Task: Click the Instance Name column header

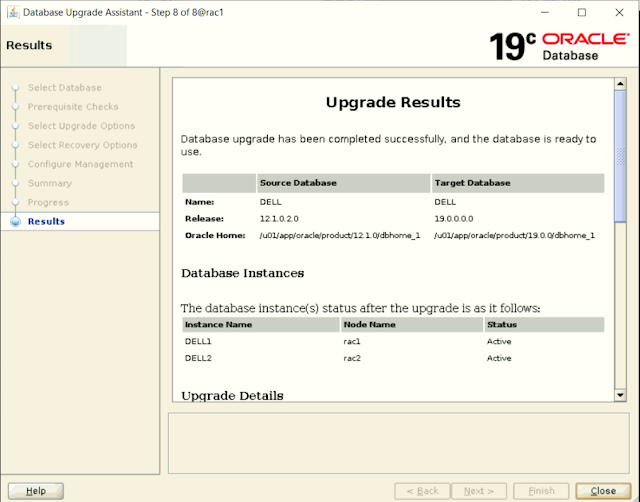Action: tap(261, 325)
